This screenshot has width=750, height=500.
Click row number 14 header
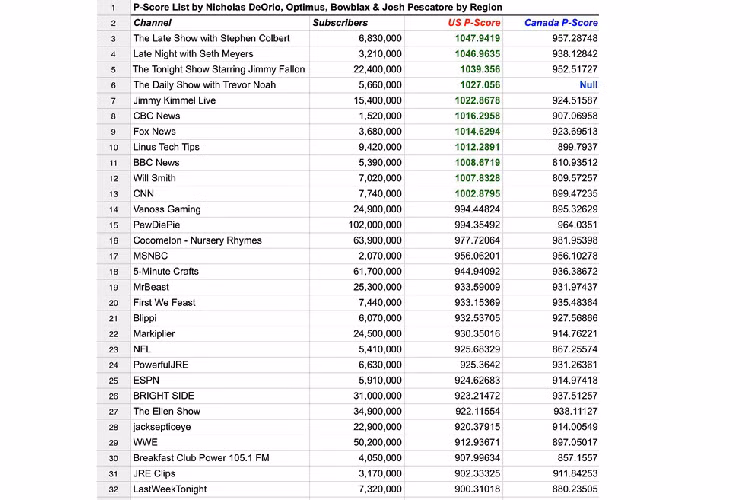pos(114,209)
